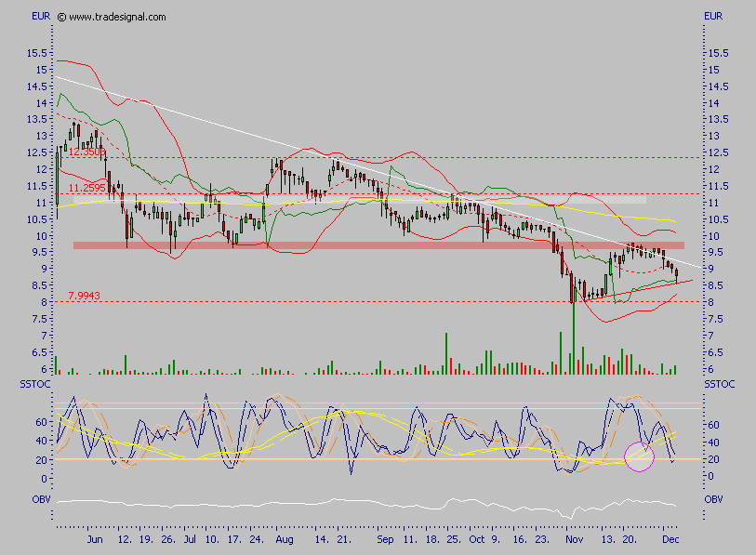This screenshot has width=756, height=555.
Task: Select the 24. date tick label
Action: tap(256, 539)
